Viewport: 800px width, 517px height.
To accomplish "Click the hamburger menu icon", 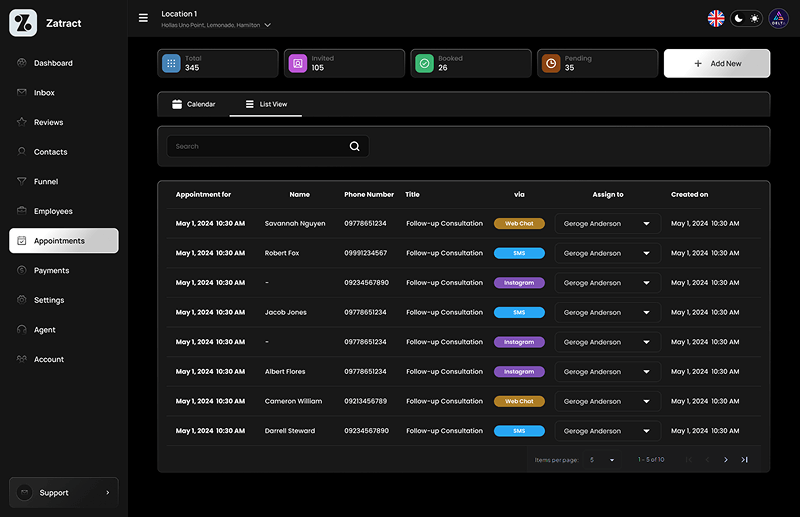I will [x=143, y=18].
